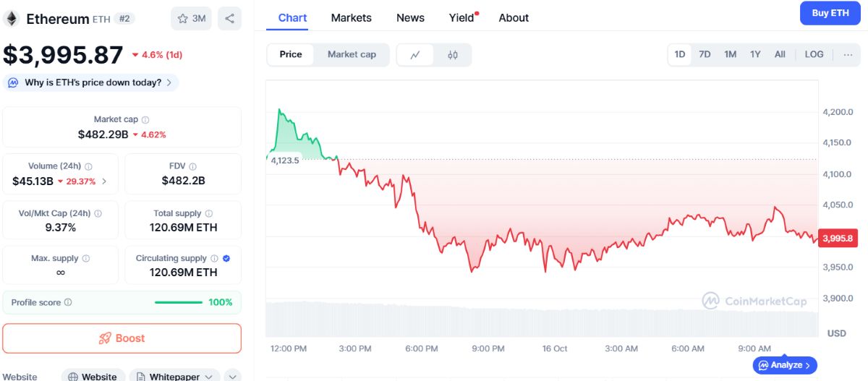Open Circulating supply info icon
Viewport: 868px width, 381px height.
pyautogui.click(x=214, y=259)
